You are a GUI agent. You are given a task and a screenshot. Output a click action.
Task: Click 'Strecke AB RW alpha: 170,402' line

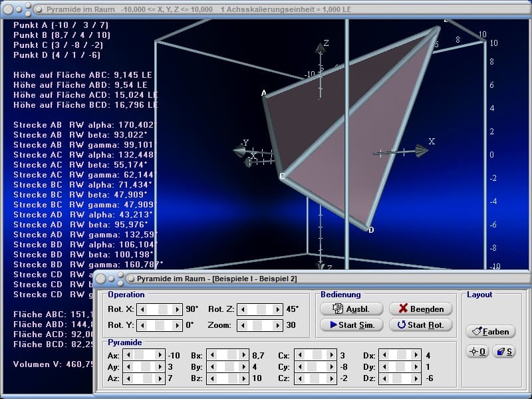(x=84, y=125)
